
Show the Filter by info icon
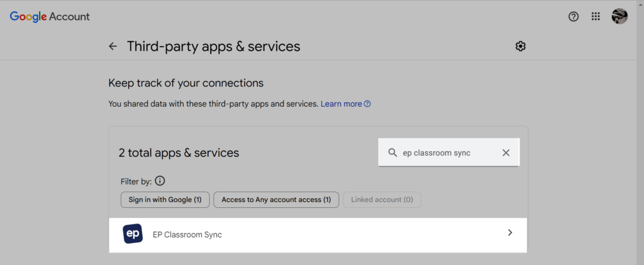pyautogui.click(x=160, y=181)
